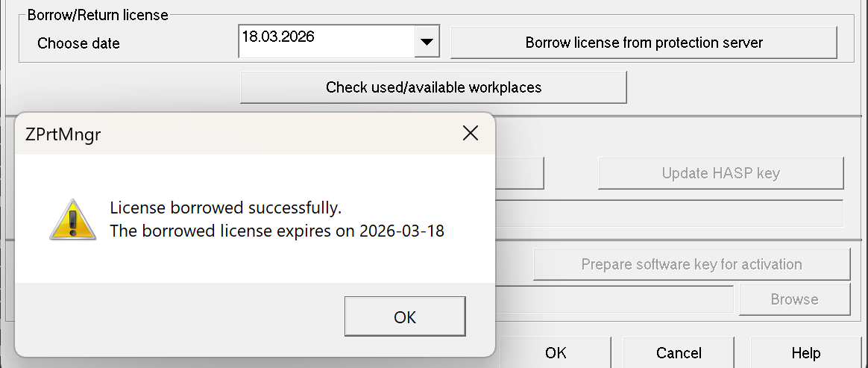Click Check used/available workplaces button
The image size is (868, 368).
click(x=433, y=87)
